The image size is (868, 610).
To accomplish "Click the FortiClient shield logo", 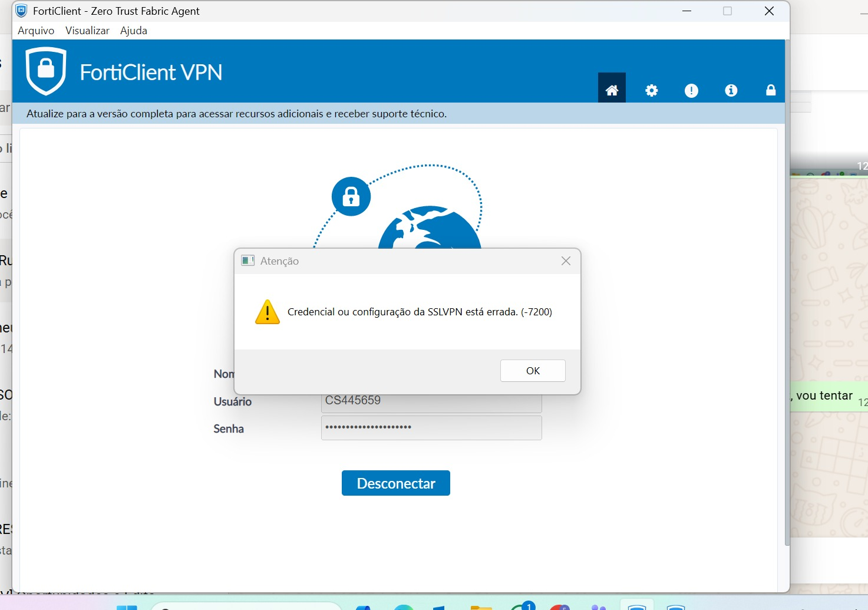I will tap(46, 71).
